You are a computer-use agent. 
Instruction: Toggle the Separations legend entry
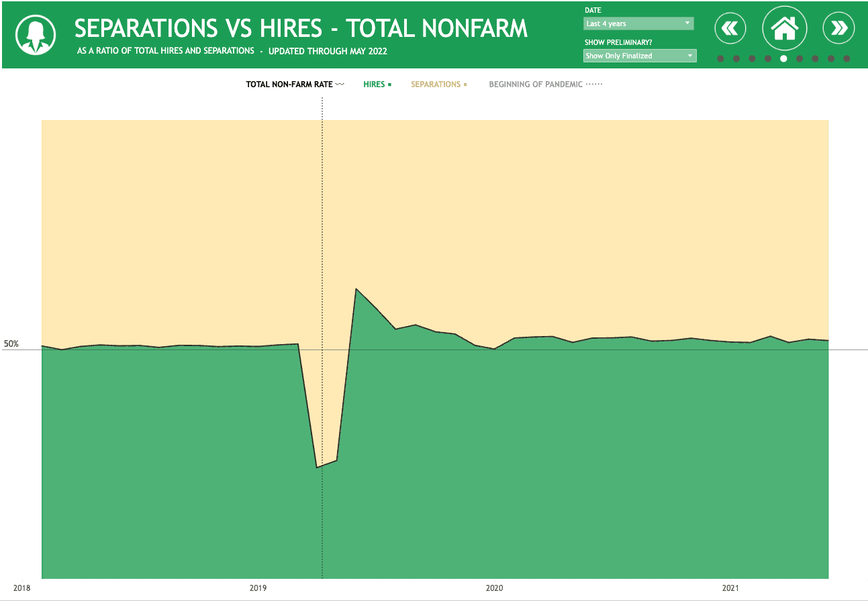pos(438,85)
